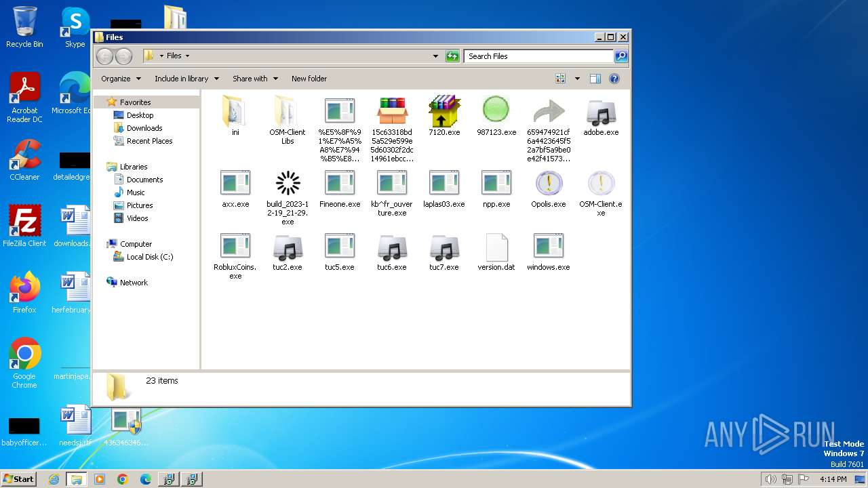Click the Forward navigation button
This screenshot has height=488, width=868.
tap(123, 56)
